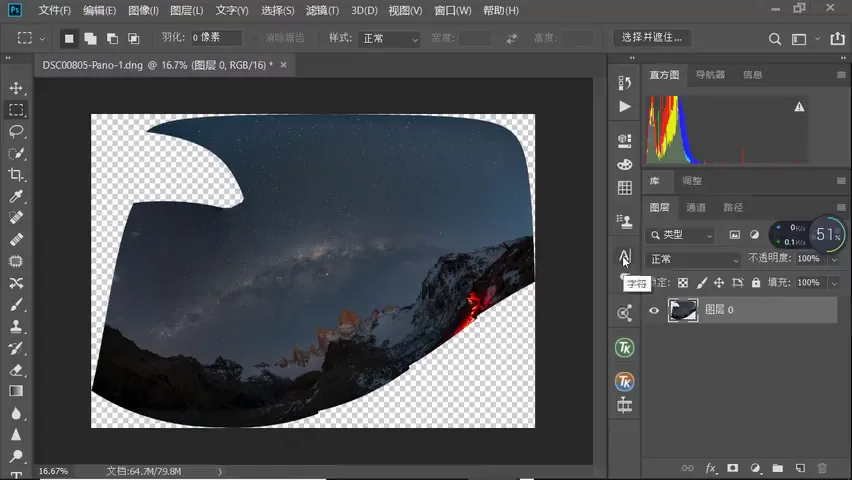The image size is (852, 480).
Task: Toggle pixel layer filter icon
Action: coord(735,235)
